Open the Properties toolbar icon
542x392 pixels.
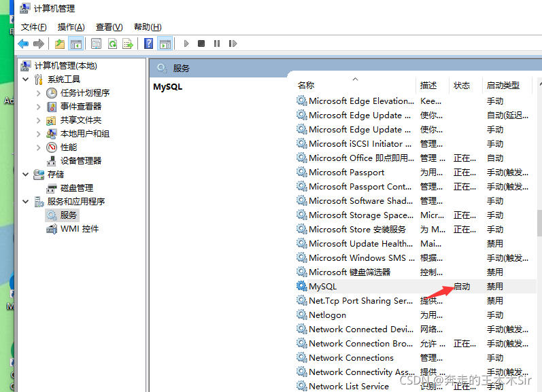point(96,43)
